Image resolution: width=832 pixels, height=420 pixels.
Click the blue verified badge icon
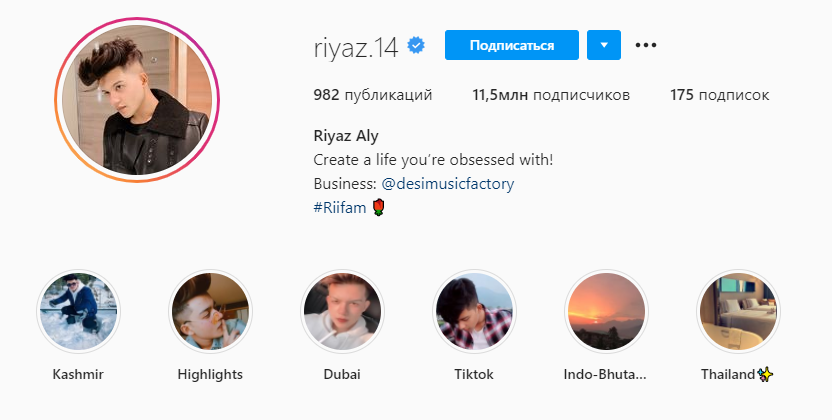tap(416, 46)
